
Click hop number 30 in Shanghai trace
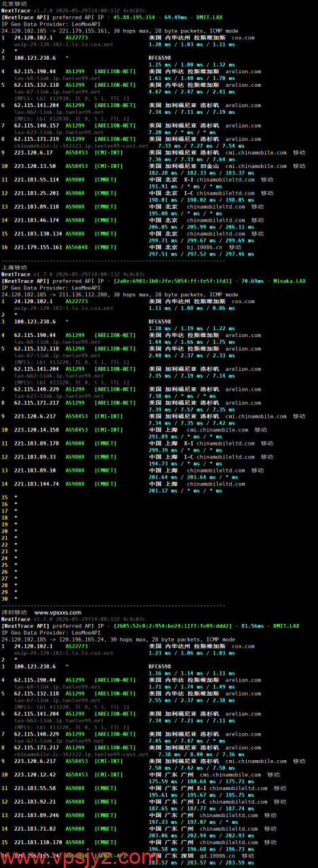coord(5,599)
